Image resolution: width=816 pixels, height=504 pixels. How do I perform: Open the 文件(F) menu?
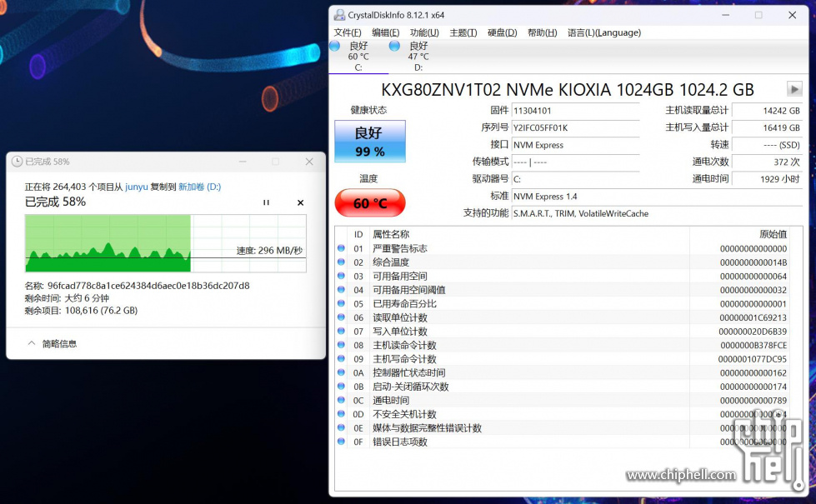pyautogui.click(x=347, y=32)
